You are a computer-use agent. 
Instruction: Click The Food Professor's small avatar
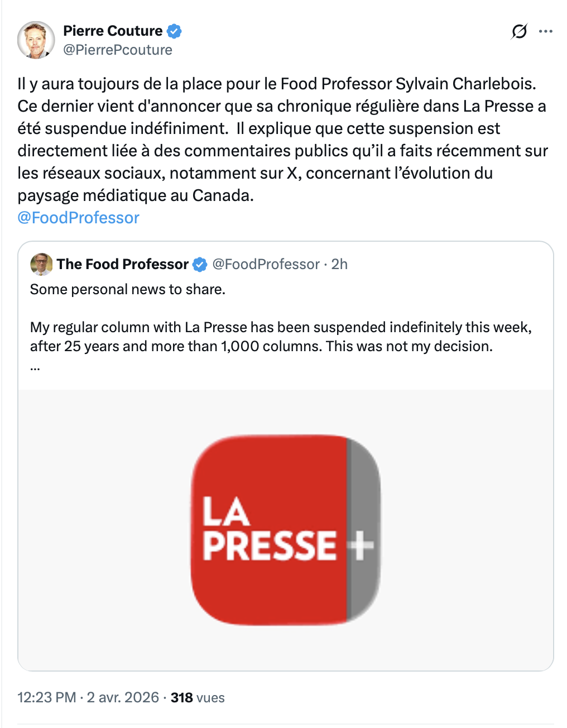click(x=41, y=264)
